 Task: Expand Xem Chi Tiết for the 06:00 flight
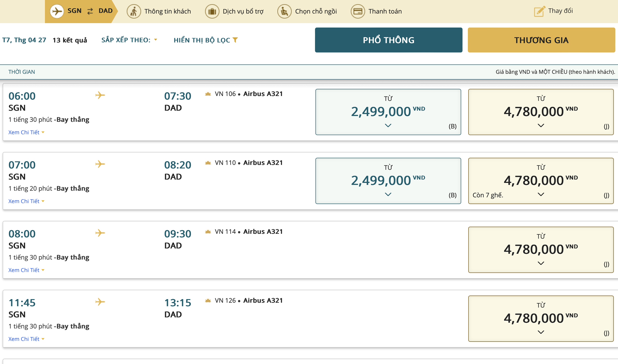26,132
